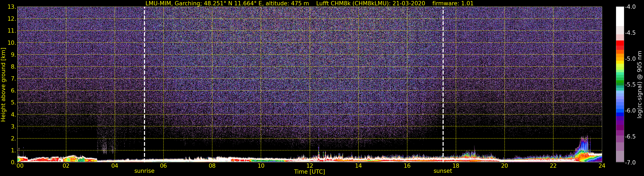
Task: Click the '22' time tick label
Action: pos(553,166)
